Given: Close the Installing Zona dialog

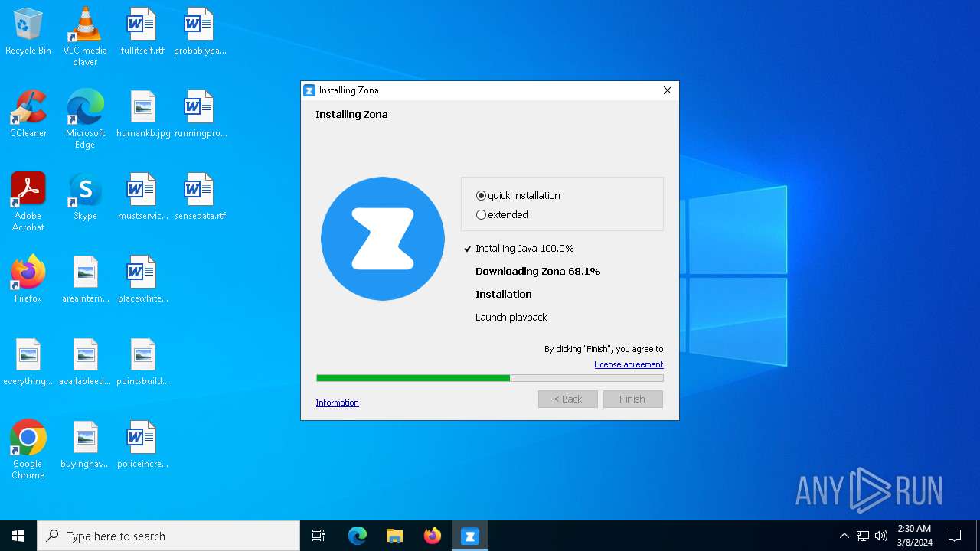Looking at the screenshot, I should click(668, 90).
